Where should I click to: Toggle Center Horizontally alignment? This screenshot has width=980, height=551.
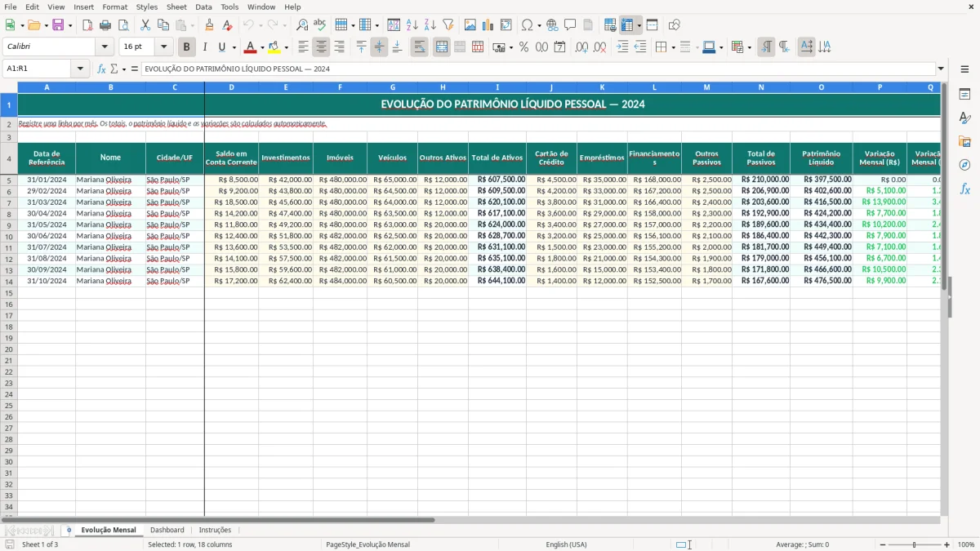(321, 47)
